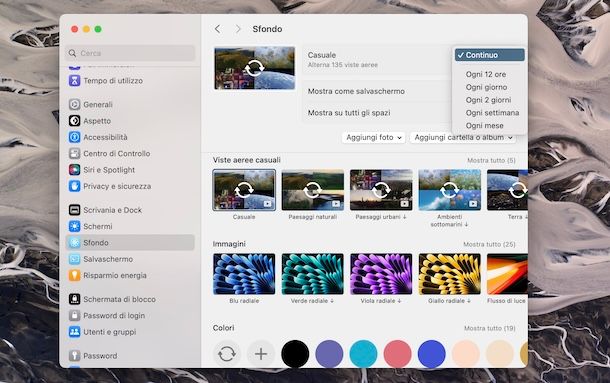Open Schermi display icon

pos(74,226)
